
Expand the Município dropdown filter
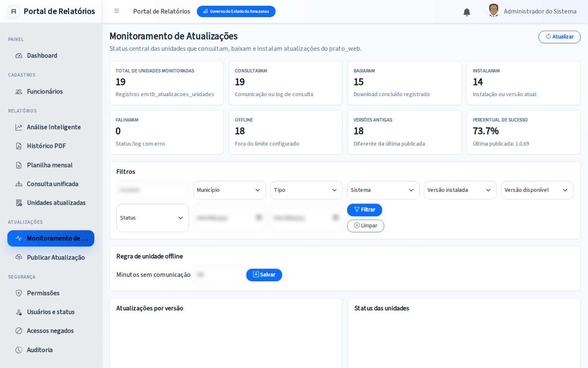pos(229,190)
